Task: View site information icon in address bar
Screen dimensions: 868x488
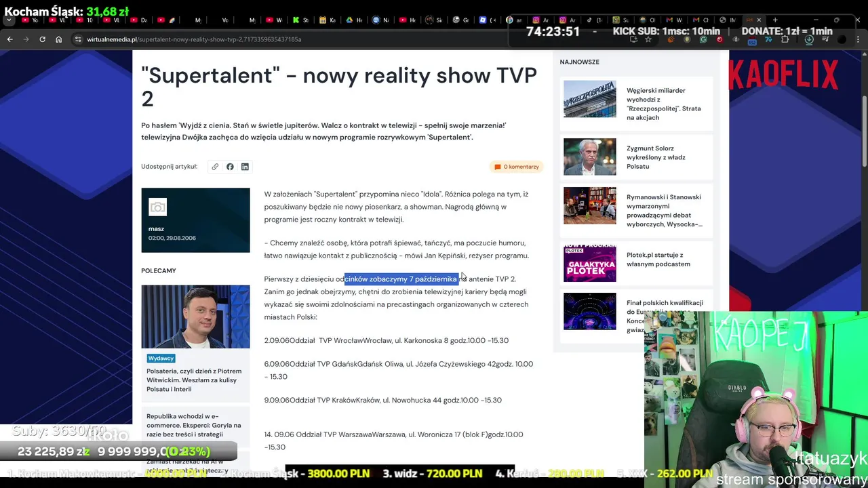Action: [x=79, y=39]
